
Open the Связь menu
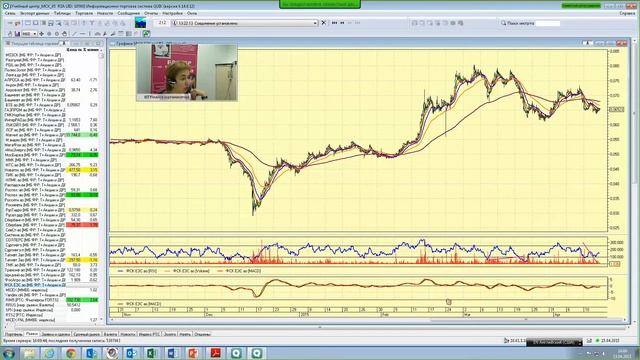coord(9,13)
